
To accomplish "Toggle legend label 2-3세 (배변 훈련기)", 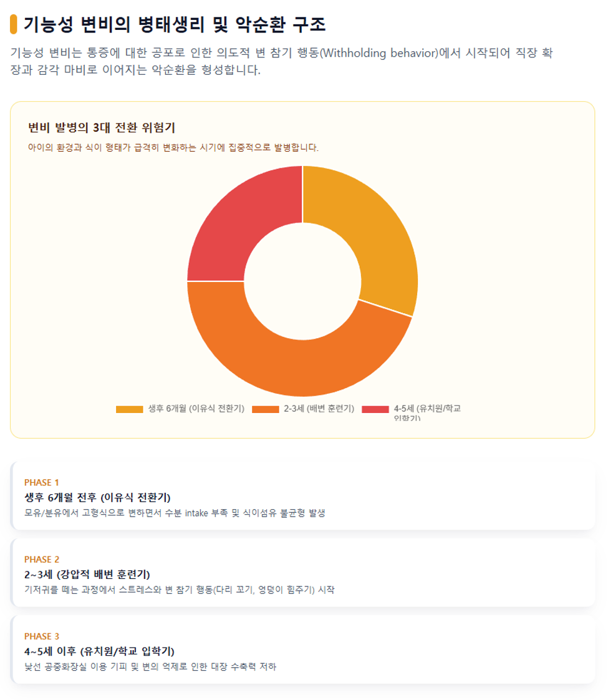I will coord(319,409).
